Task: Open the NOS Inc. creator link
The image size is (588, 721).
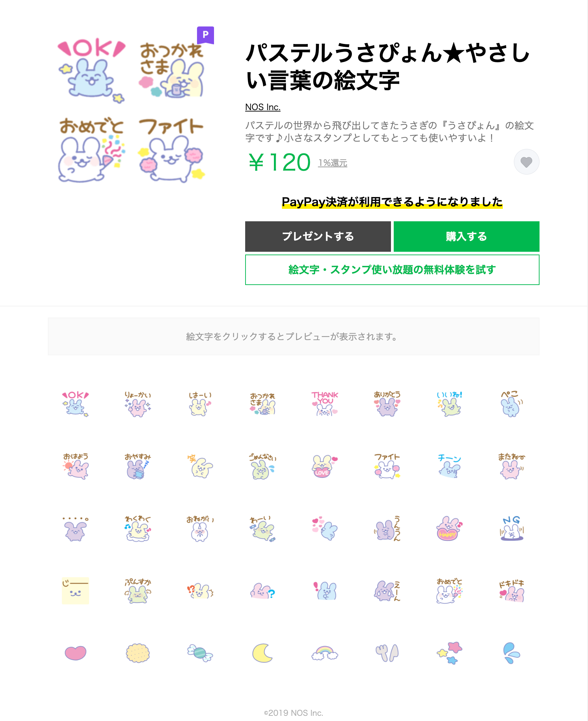Action: [x=263, y=107]
